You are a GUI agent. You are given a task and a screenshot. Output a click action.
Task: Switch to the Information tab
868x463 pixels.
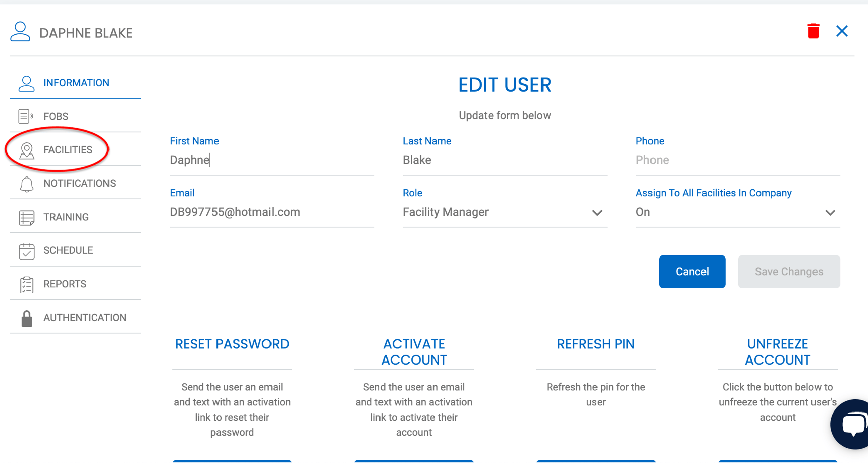pos(76,83)
